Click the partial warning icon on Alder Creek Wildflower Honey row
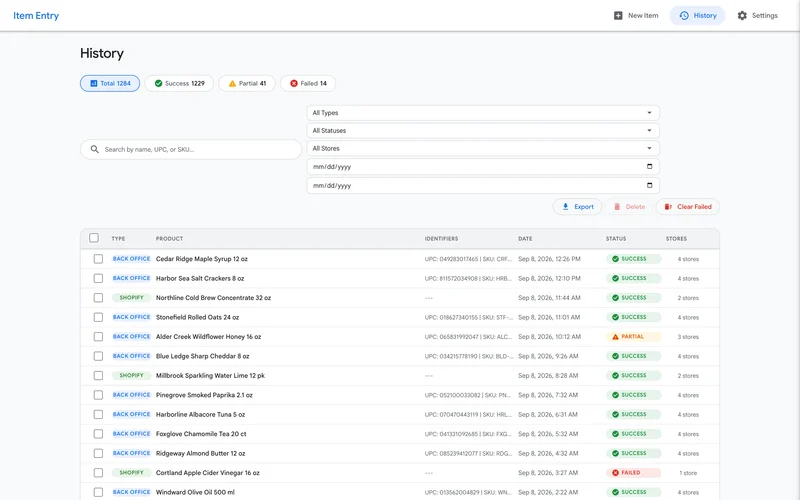The height and width of the screenshot is (500, 800). 615,337
